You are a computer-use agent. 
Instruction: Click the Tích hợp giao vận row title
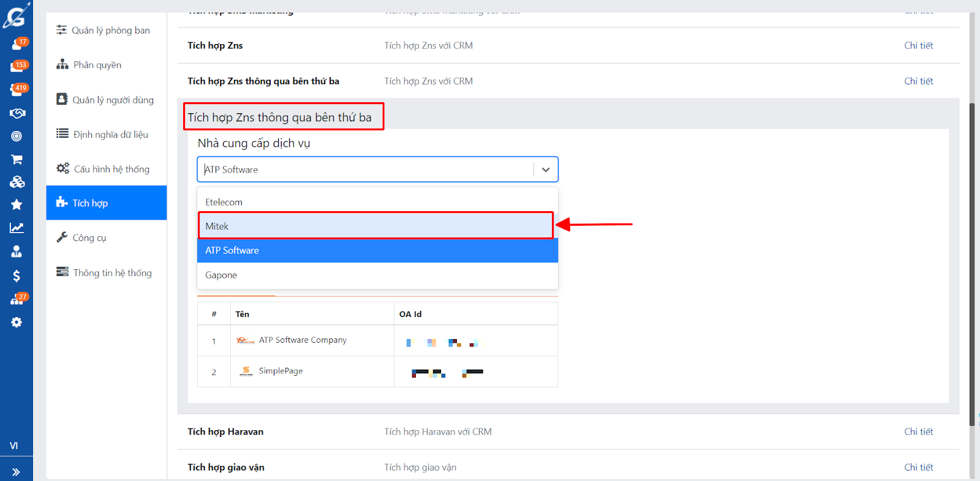pyautogui.click(x=226, y=467)
